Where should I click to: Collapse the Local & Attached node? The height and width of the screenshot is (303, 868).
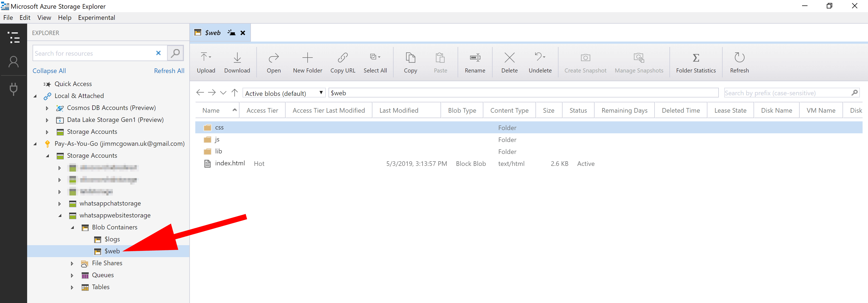(35, 96)
